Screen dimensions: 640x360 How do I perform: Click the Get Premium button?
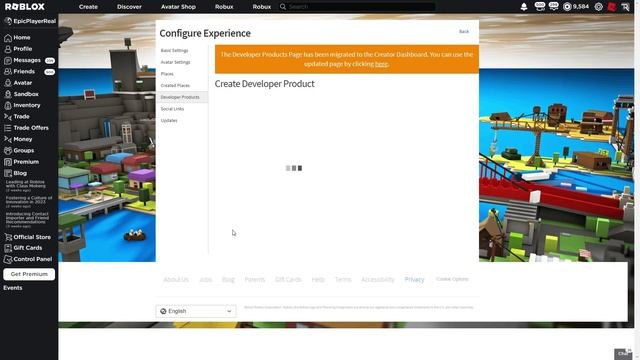pos(29,274)
